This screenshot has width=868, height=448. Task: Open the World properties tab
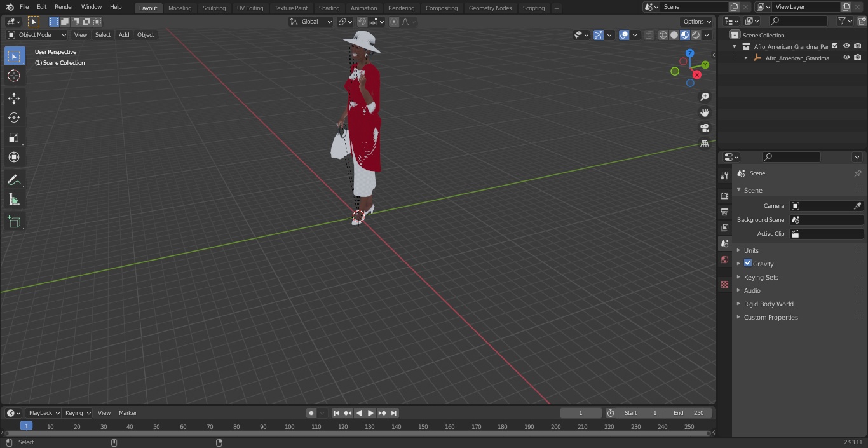point(724,259)
